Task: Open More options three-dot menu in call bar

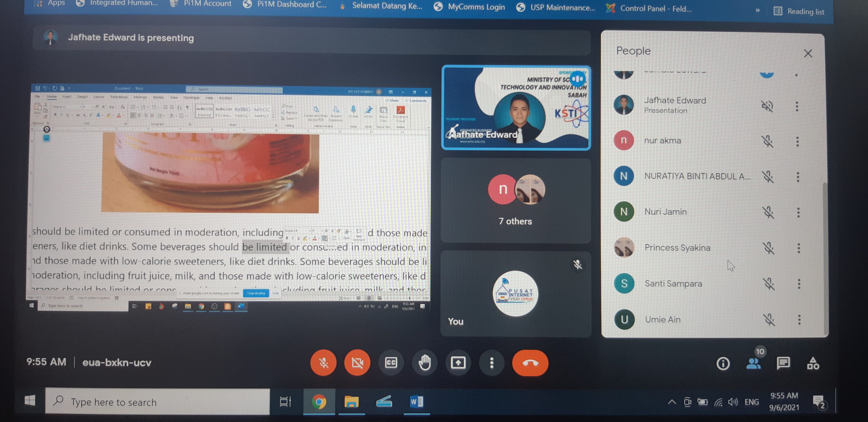Action: point(491,363)
